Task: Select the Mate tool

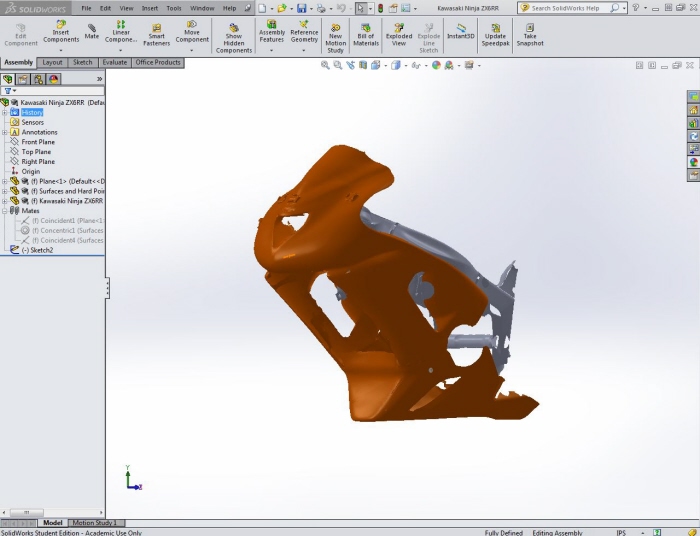Action: coord(92,32)
